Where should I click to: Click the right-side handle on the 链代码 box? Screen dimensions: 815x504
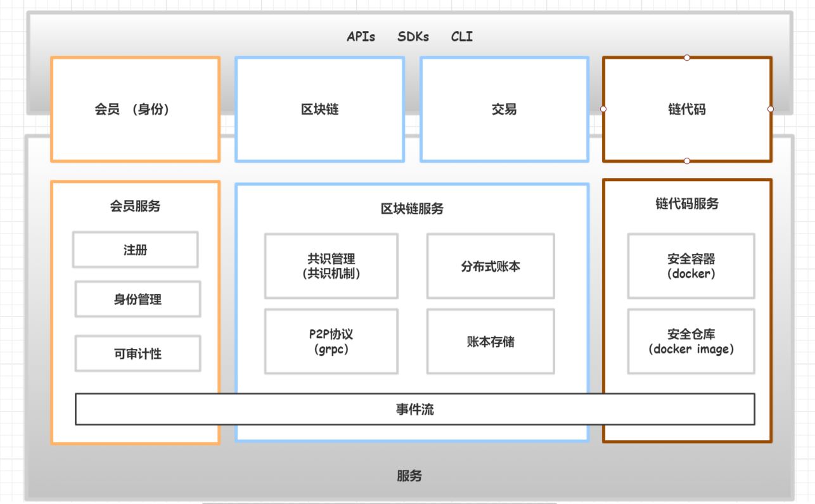click(770, 108)
